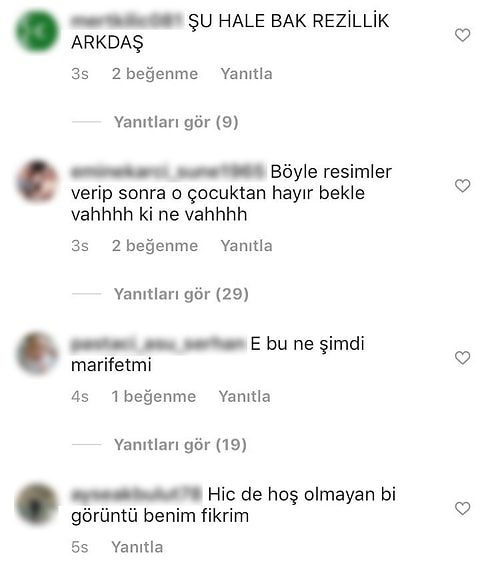The width and height of the screenshot is (500, 561).
Task: Open avatar of 'E bu ne şimdi' commenter
Action: pyautogui.click(x=37, y=353)
